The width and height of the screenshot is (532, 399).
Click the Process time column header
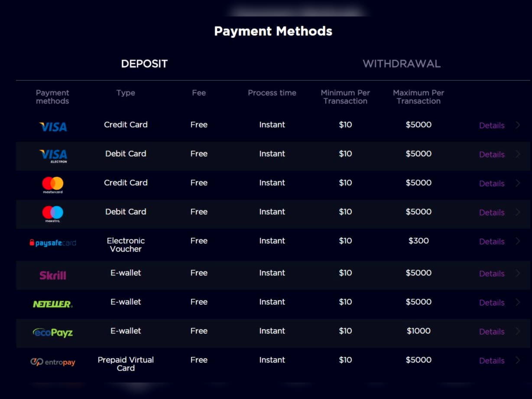272,93
